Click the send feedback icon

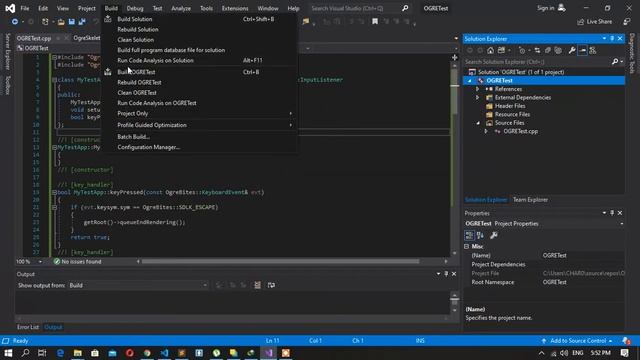627,22
